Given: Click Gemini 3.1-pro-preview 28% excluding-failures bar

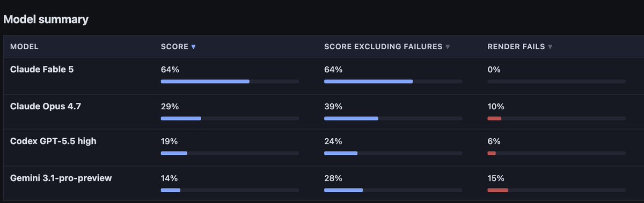Looking at the screenshot, I should click(x=343, y=190).
